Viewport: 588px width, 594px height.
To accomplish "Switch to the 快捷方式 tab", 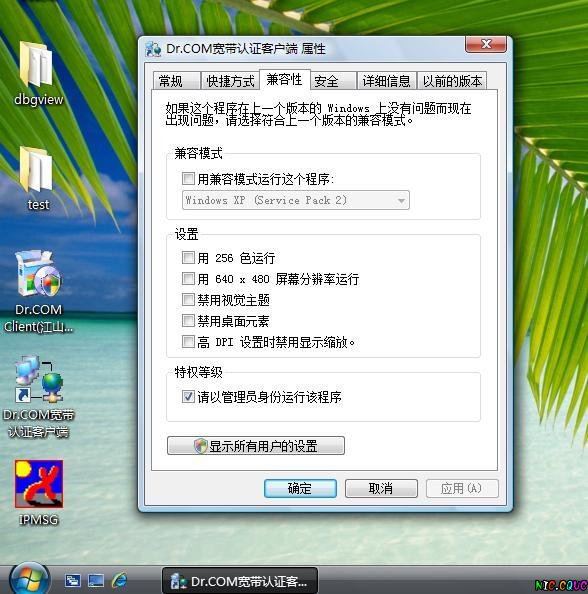I will coord(230,81).
